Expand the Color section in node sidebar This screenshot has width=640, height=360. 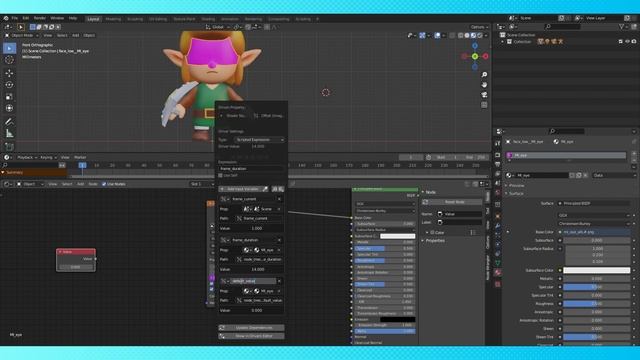(436, 232)
